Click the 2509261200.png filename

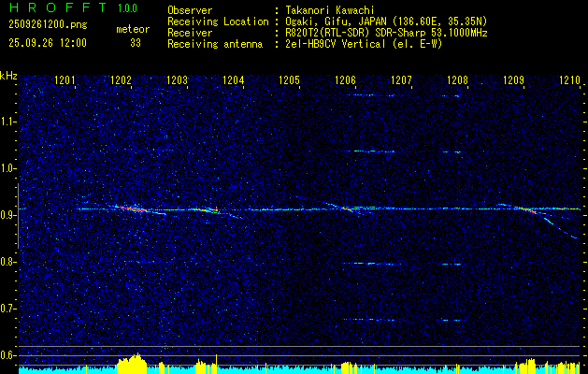(48, 25)
